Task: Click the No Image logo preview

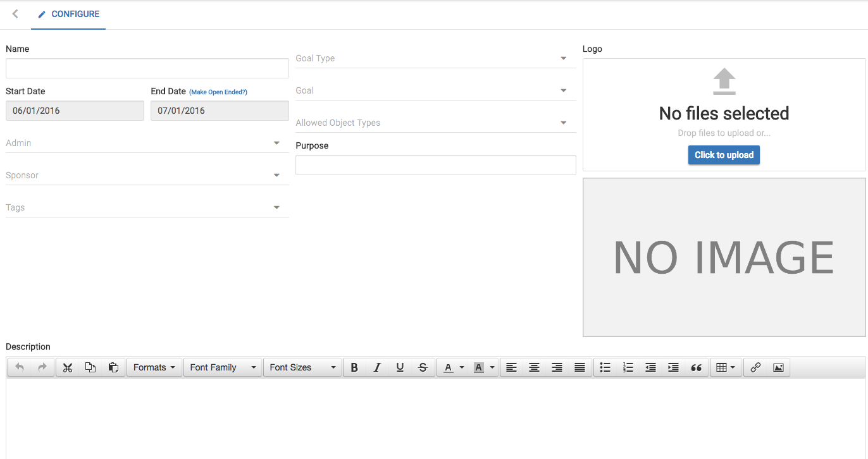Action: point(724,257)
